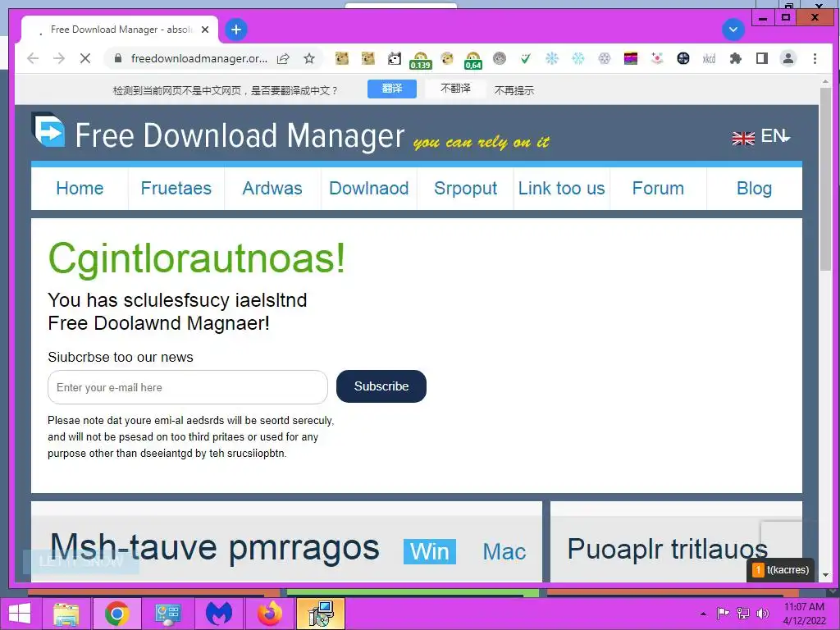
Task: Close the Free Download Manager tab
Action: 204,30
